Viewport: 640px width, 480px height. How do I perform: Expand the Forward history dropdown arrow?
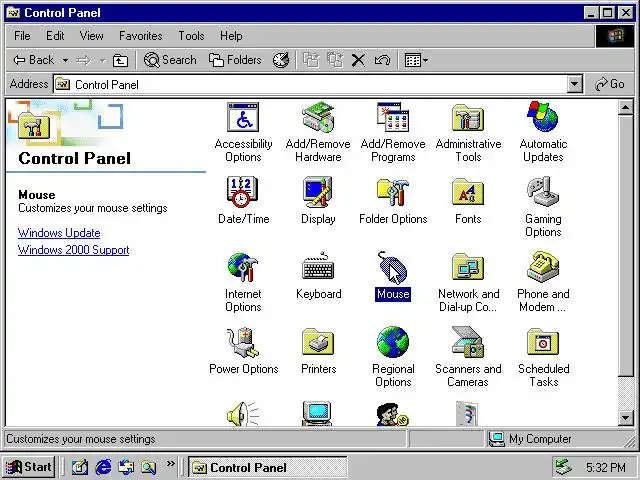(x=102, y=60)
